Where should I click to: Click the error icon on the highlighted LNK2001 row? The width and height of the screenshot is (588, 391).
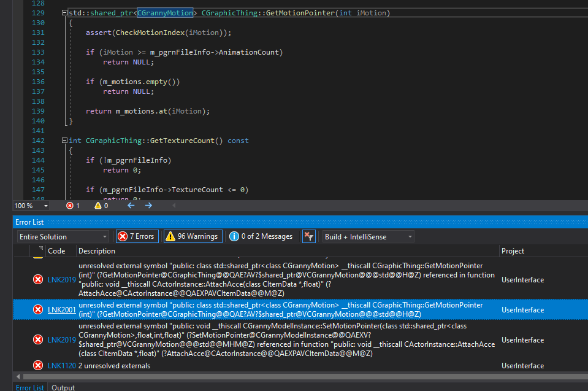(38, 309)
